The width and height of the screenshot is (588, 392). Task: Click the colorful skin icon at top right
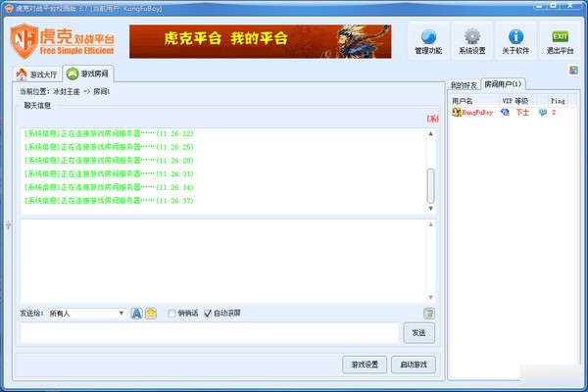[x=573, y=71]
